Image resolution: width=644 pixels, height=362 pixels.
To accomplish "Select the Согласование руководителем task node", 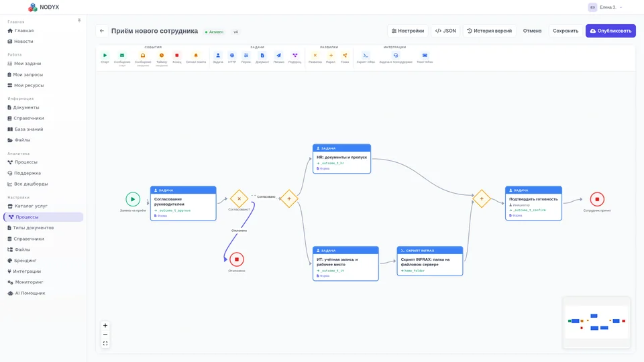I will tap(183, 204).
